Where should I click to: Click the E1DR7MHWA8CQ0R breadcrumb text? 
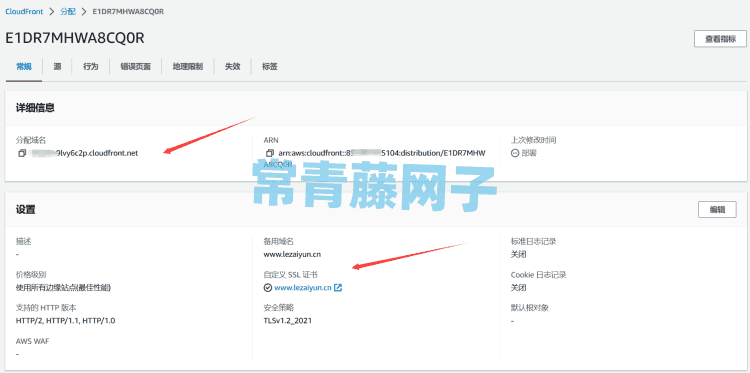[x=128, y=11]
